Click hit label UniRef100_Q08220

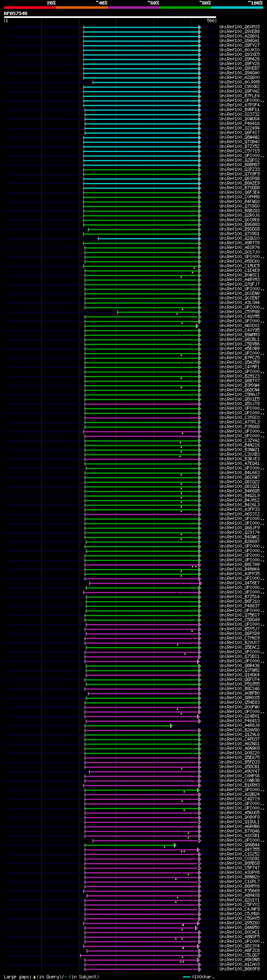pyautogui.click(x=239, y=753)
